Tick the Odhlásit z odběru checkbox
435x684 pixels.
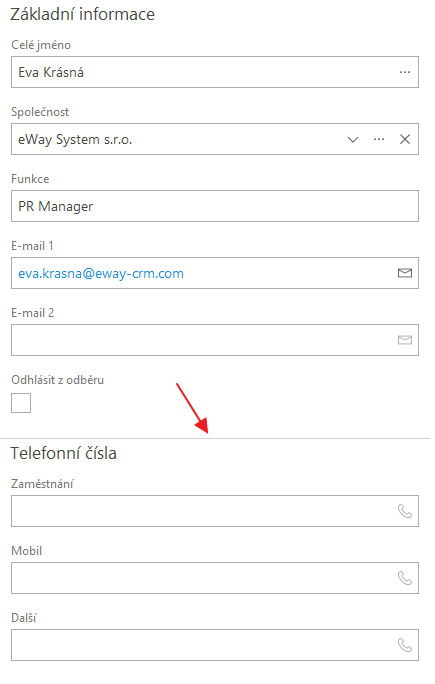21,403
